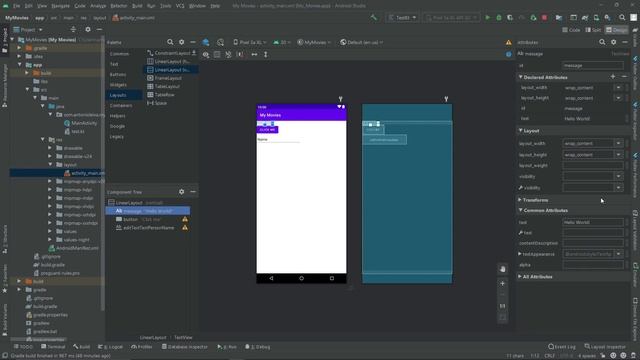Run the app with the green play icon
The height and width of the screenshot is (360, 640).
(x=487, y=18)
